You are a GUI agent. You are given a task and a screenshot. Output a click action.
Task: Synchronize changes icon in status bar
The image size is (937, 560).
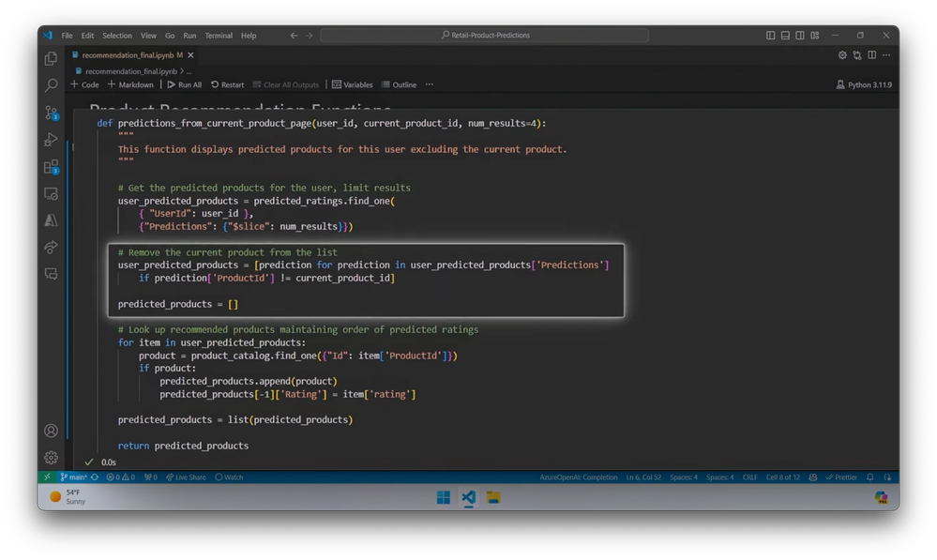[x=95, y=477]
